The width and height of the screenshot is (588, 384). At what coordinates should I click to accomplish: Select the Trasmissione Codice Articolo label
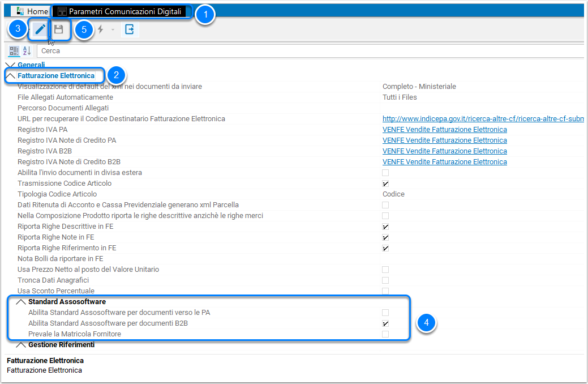pyautogui.click(x=65, y=184)
